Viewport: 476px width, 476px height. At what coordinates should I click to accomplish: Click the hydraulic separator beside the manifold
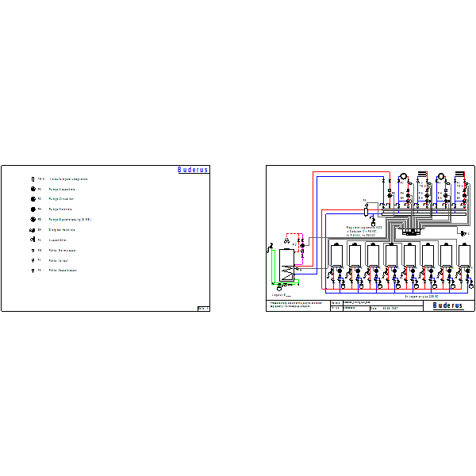click(366, 211)
